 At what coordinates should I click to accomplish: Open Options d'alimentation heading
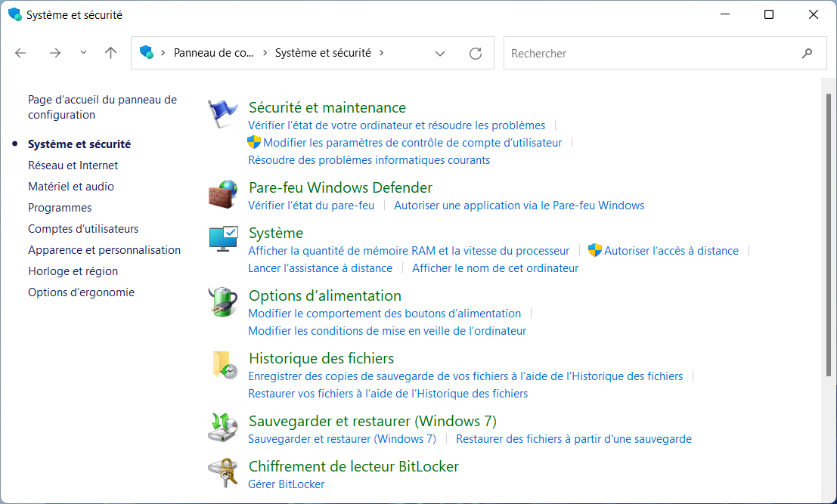point(325,295)
